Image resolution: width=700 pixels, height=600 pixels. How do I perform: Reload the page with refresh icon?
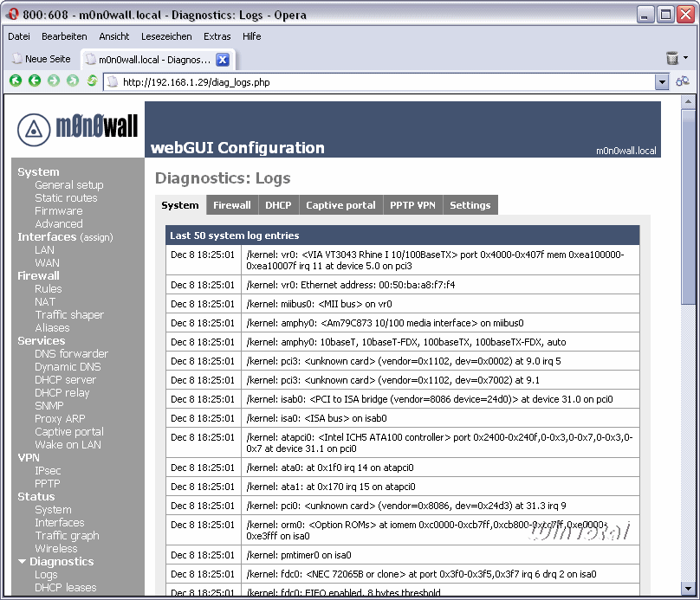(x=92, y=81)
